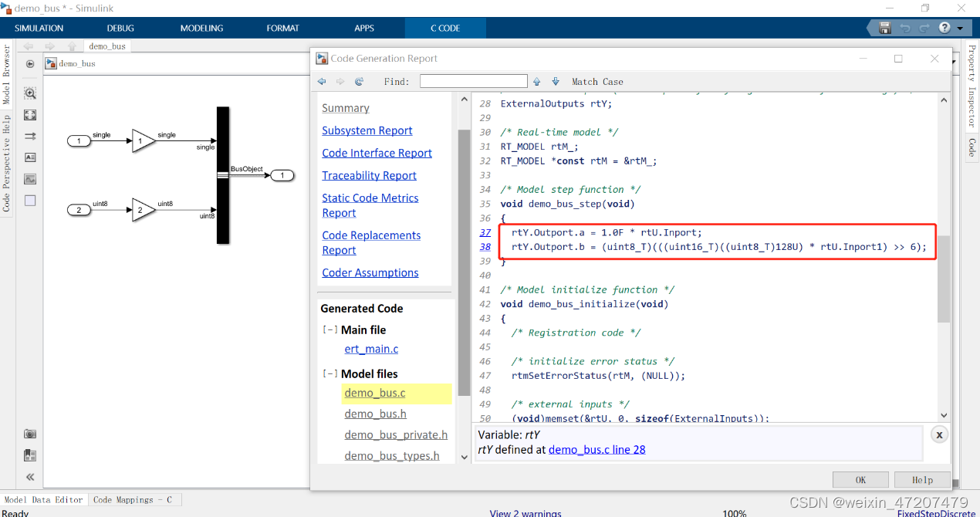Image resolution: width=980 pixels, height=517 pixels.
Task: Open the DEBUG tab
Action: point(120,28)
